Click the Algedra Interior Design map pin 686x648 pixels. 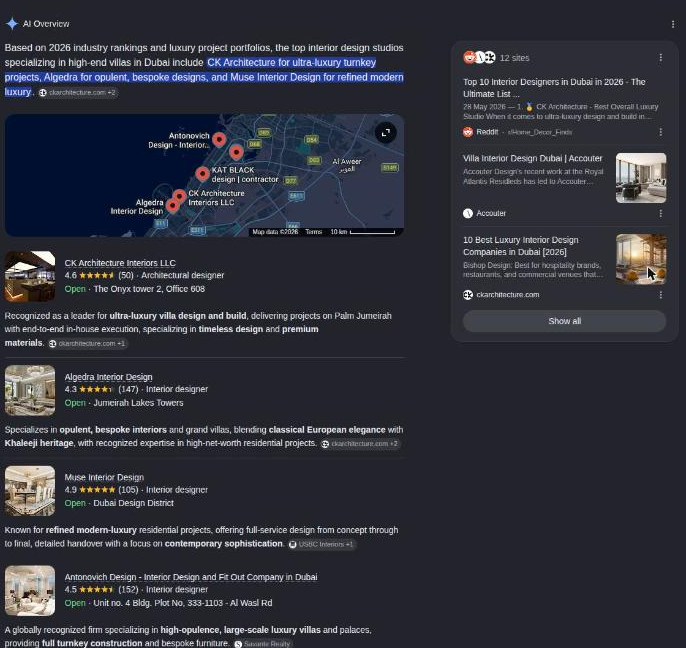click(172, 206)
